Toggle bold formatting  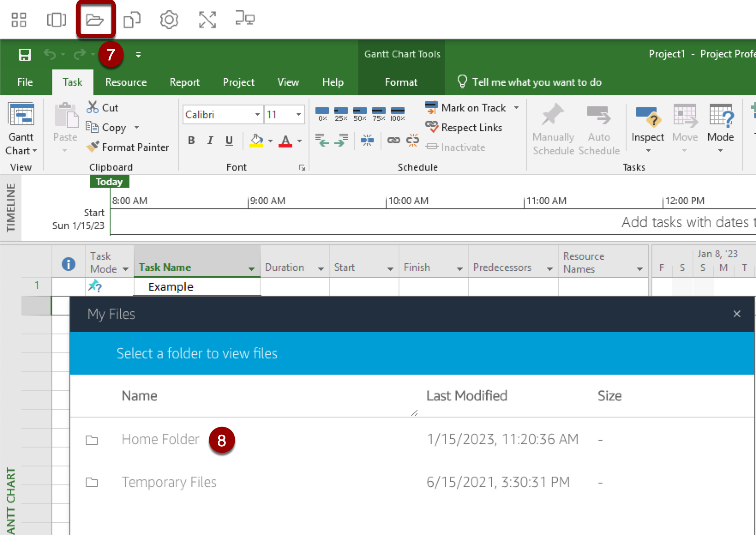(192, 141)
